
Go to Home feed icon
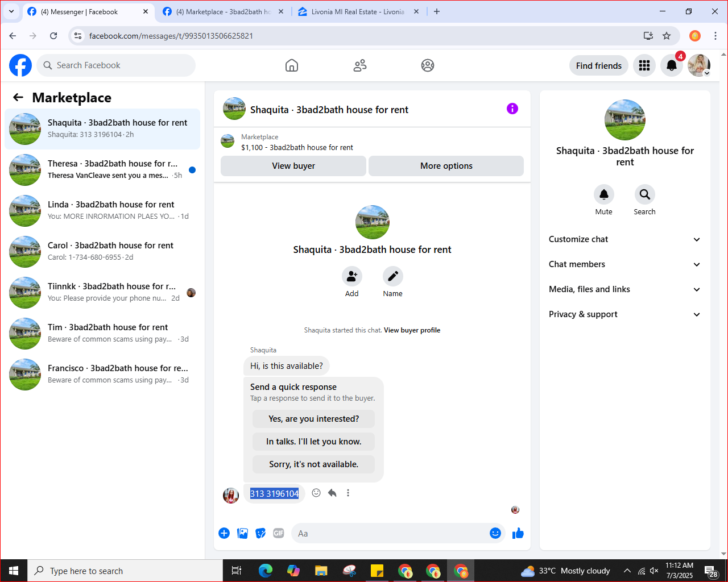pos(292,65)
